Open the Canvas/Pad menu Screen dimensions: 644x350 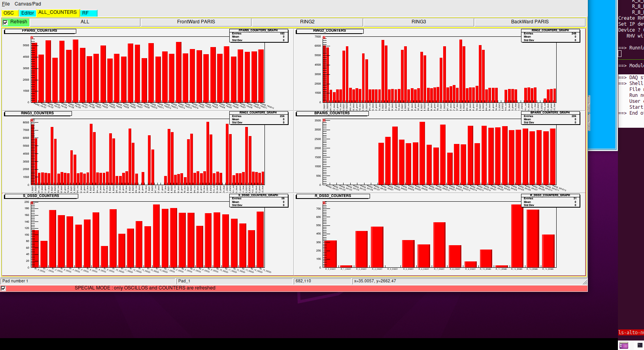pyautogui.click(x=28, y=4)
